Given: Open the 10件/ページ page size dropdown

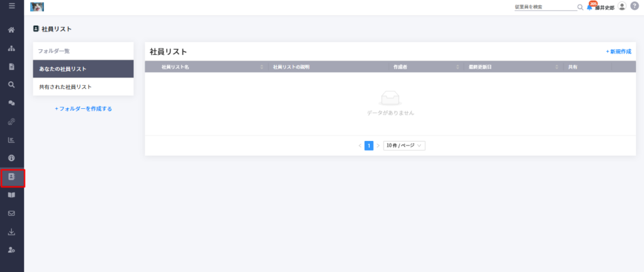Looking at the screenshot, I should [404, 146].
